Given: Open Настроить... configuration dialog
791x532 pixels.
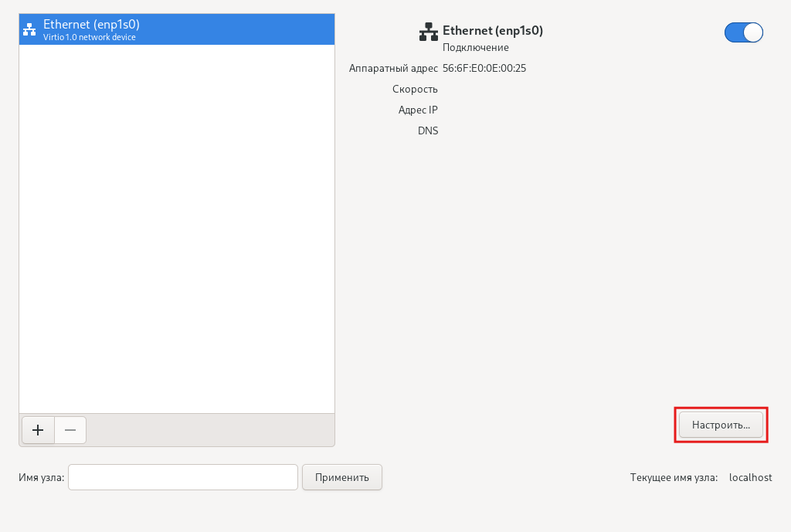Looking at the screenshot, I should 721,425.
